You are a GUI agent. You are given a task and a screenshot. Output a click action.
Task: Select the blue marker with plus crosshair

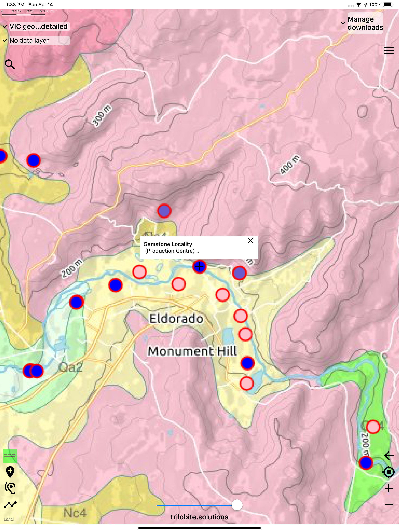click(199, 266)
